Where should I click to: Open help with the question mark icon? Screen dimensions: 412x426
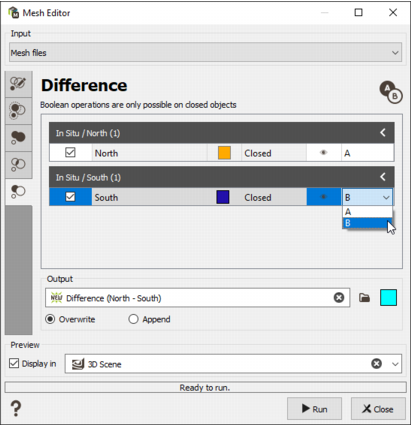(16, 408)
